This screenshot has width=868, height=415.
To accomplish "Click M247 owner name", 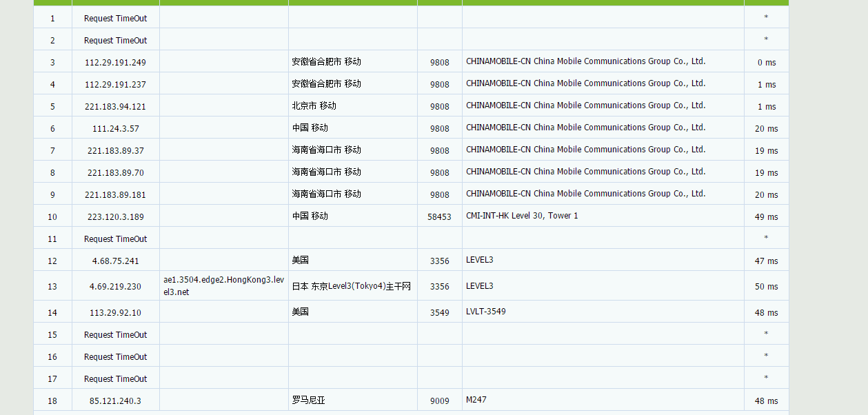I will pyautogui.click(x=476, y=399).
